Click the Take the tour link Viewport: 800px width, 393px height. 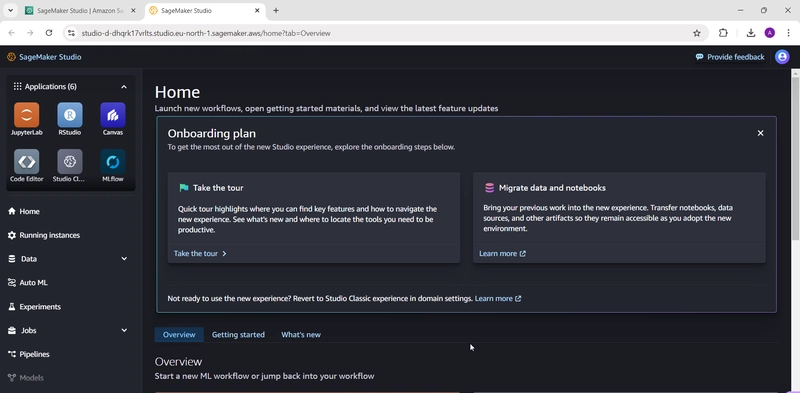200,254
